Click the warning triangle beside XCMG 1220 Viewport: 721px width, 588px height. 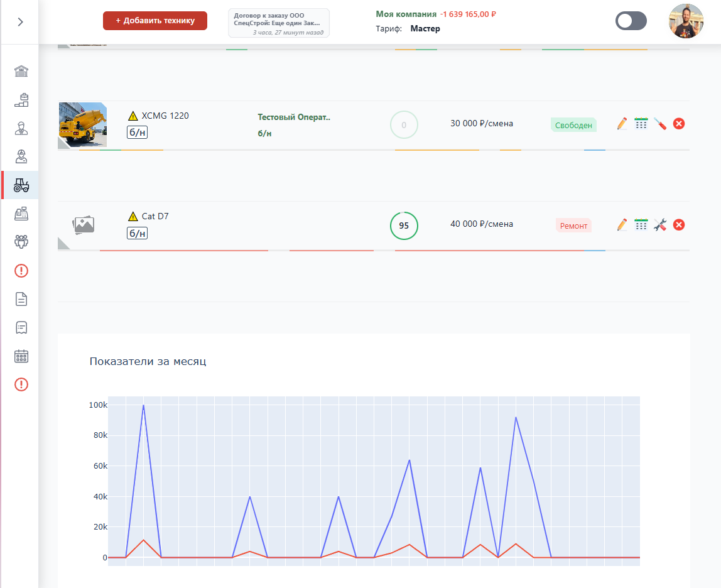(x=133, y=116)
